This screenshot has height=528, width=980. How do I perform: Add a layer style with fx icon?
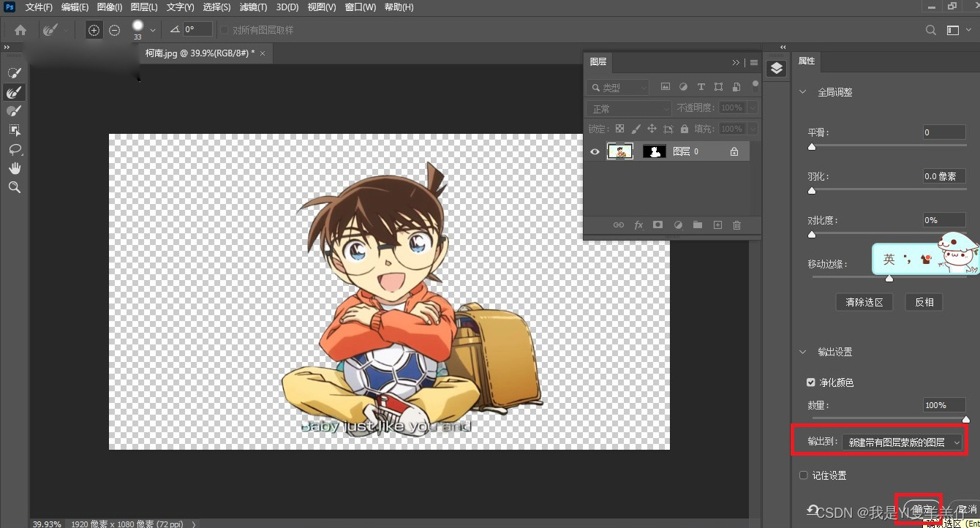coord(638,225)
